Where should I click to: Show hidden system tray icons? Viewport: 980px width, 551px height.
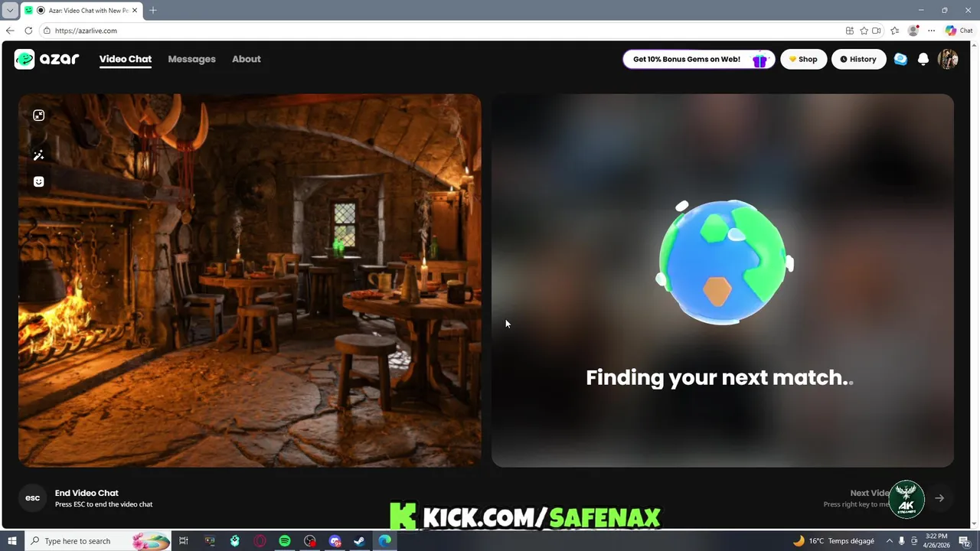point(889,541)
